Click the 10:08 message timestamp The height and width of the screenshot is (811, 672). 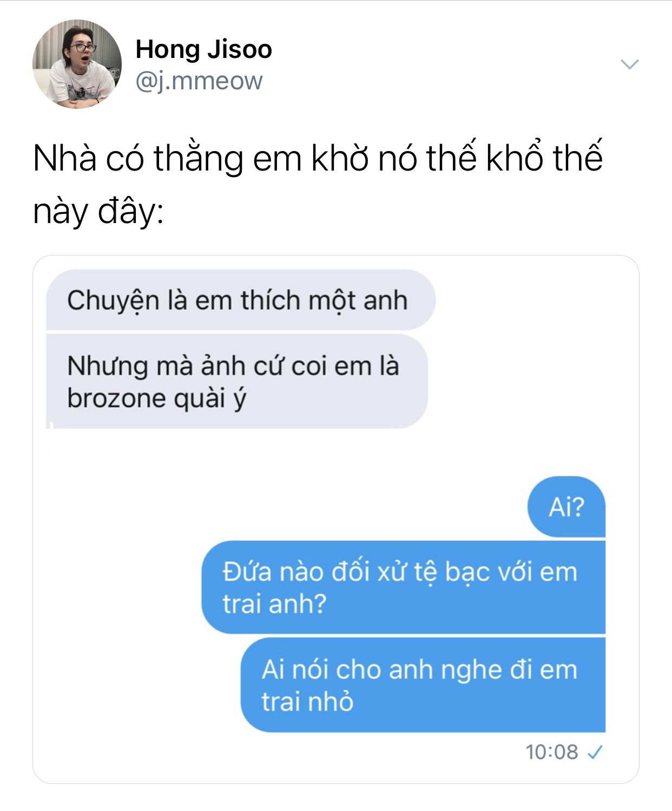coord(551,752)
